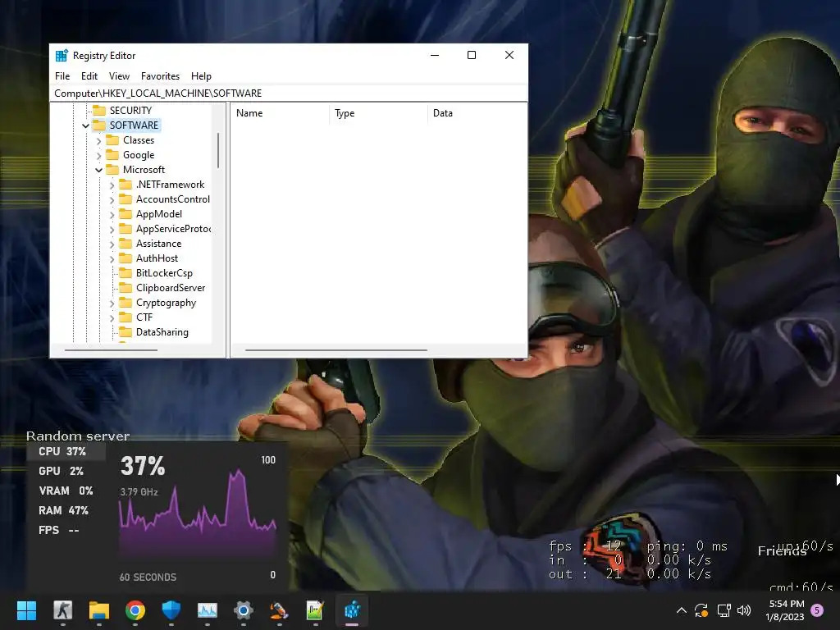Expand the .NETFramework key

112,185
